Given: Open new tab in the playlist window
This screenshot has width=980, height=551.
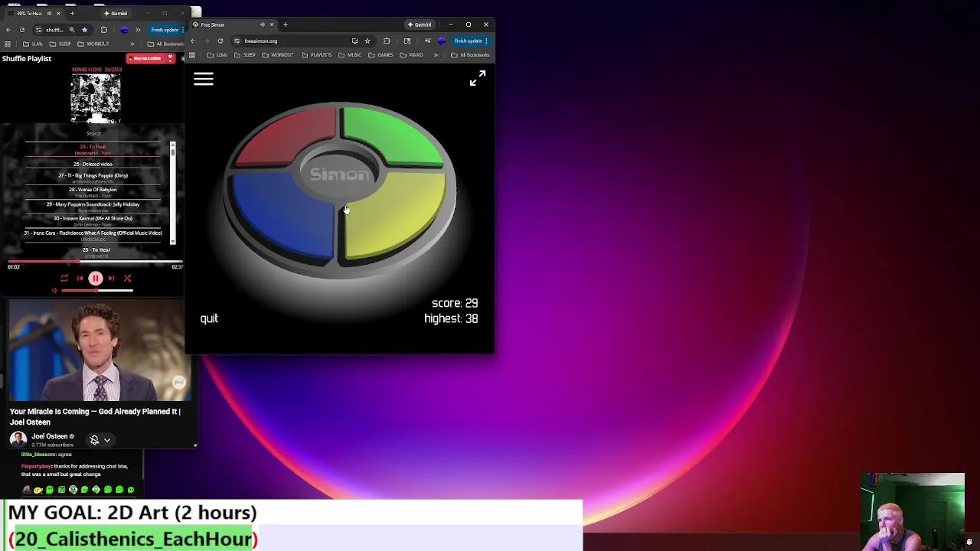Looking at the screenshot, I should click(72, 13).
